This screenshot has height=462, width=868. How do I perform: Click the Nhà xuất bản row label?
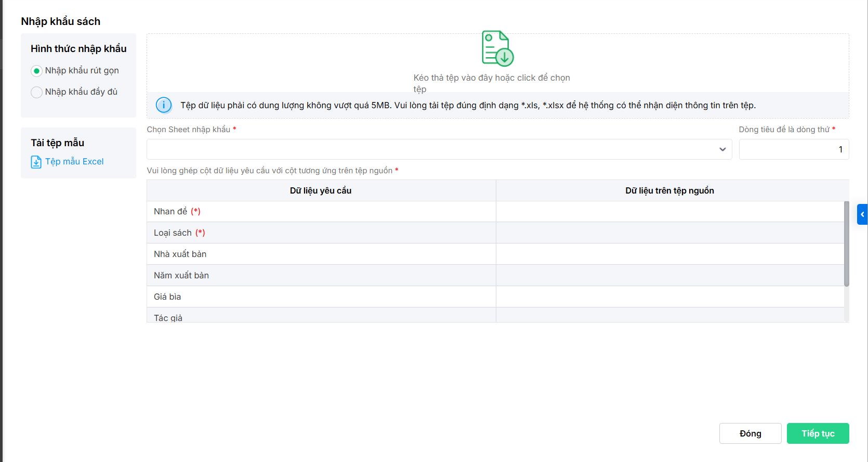pos(180,254)
